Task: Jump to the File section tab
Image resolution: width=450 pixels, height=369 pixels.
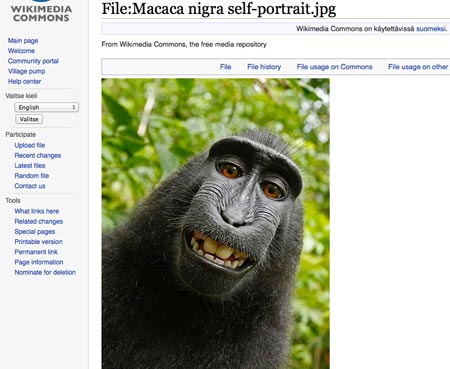Action: point(225,67)
